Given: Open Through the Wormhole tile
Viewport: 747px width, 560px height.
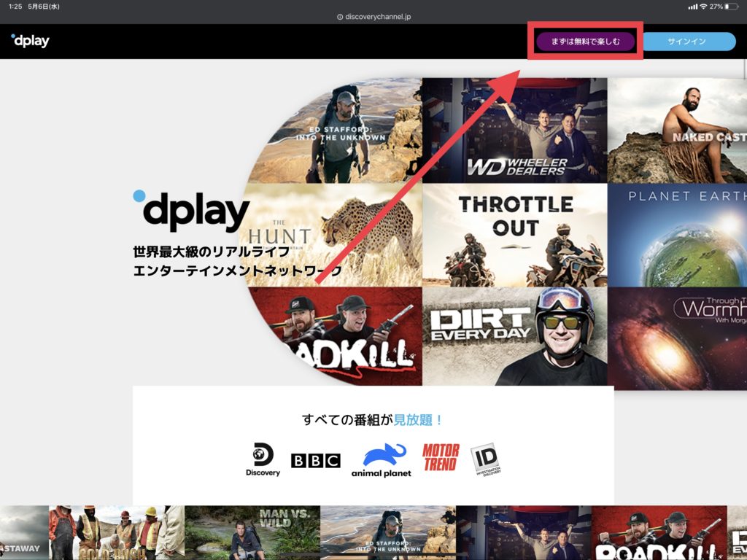Looking at the screenshot, I should click(x=677, y=338).
